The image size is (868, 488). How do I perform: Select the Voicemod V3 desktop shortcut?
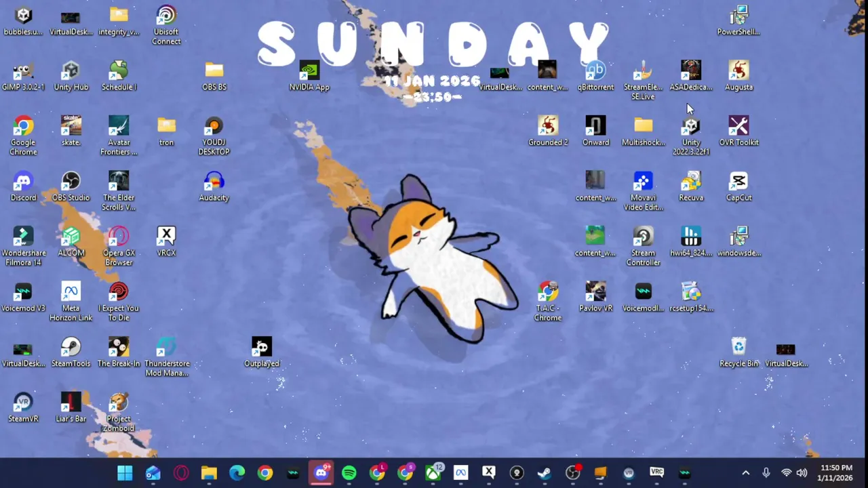(23, 297)
